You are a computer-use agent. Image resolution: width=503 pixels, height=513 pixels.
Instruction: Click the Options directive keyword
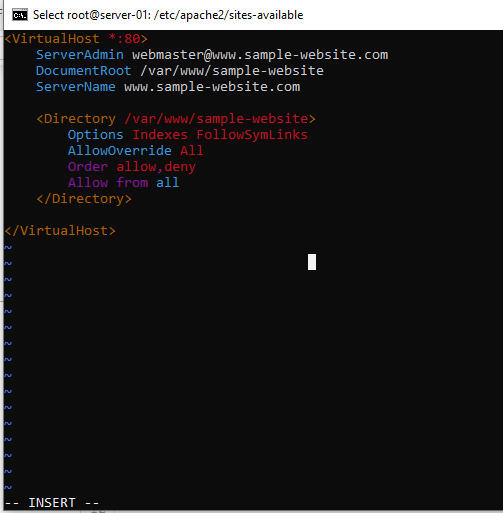point(96,135)
